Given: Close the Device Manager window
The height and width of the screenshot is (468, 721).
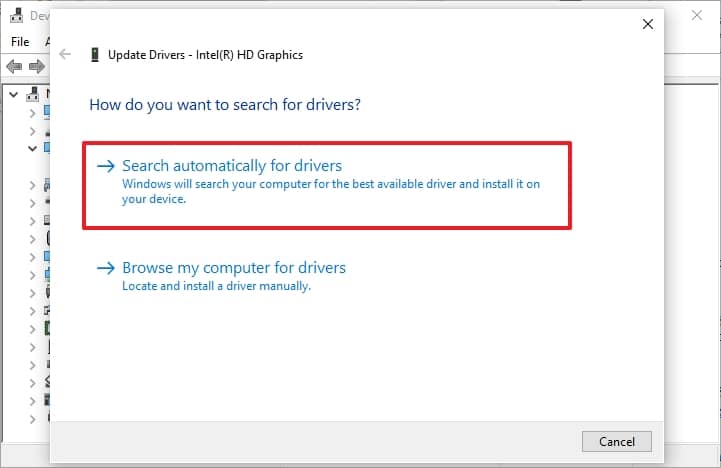Looking at the screenshot, I should coord(697,15).
